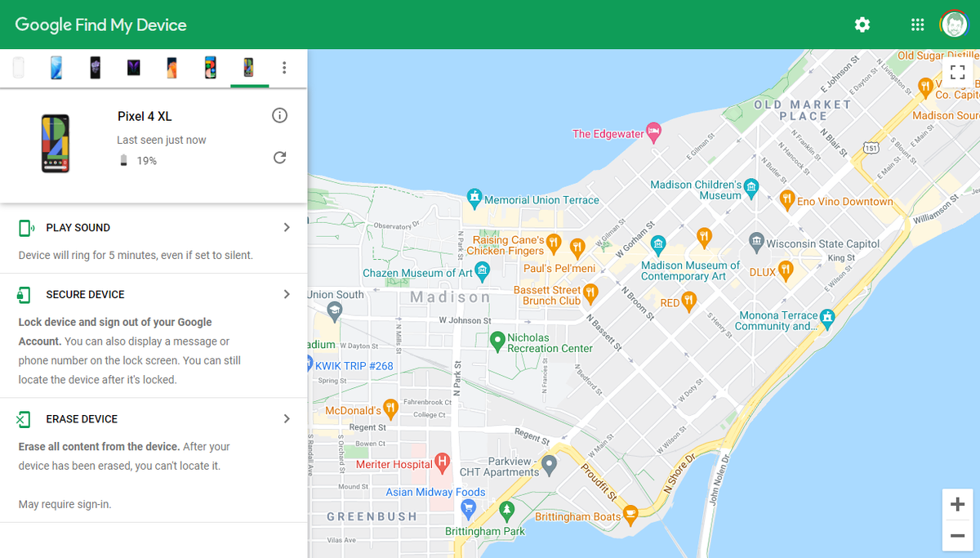Expand the Secure Device options
Viewport: 980px width, 558px height.
click(x=287, y=294)
